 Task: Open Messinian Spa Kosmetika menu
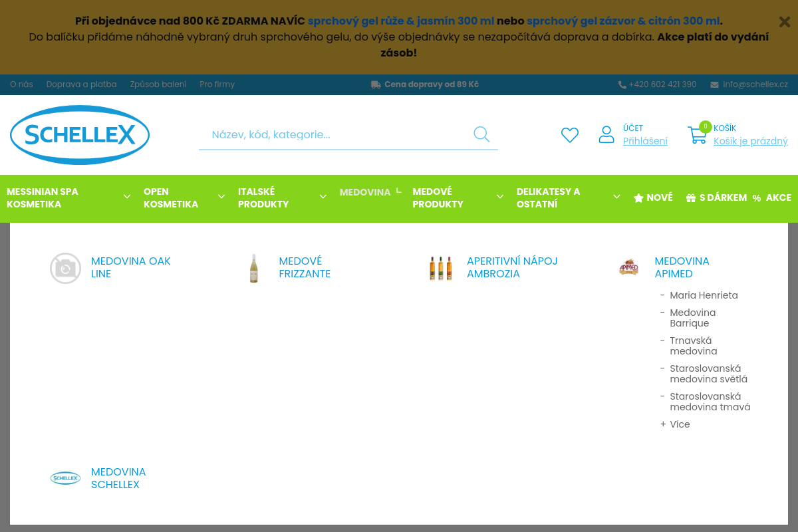[43, 198]
